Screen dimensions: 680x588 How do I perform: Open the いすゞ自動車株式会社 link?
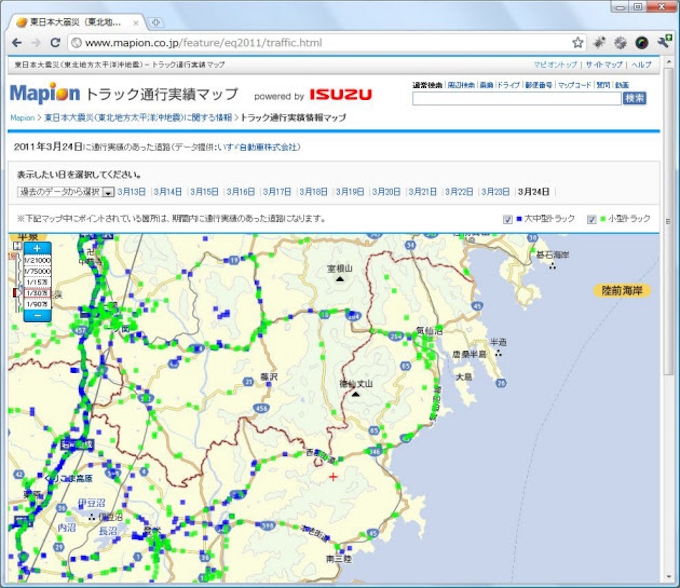(x=257, y=147)
